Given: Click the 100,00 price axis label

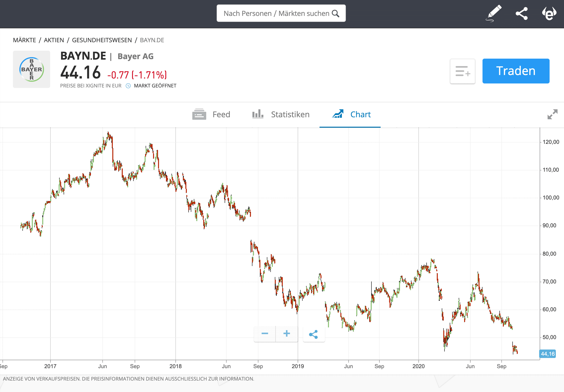Looking at the screenshot, I should tap(551, 198).
